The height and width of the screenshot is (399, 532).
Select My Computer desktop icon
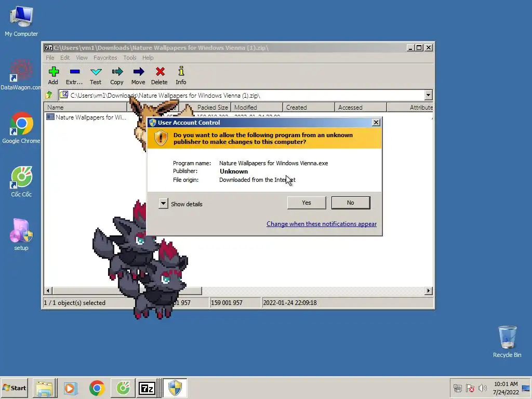(x=21, y=21)
